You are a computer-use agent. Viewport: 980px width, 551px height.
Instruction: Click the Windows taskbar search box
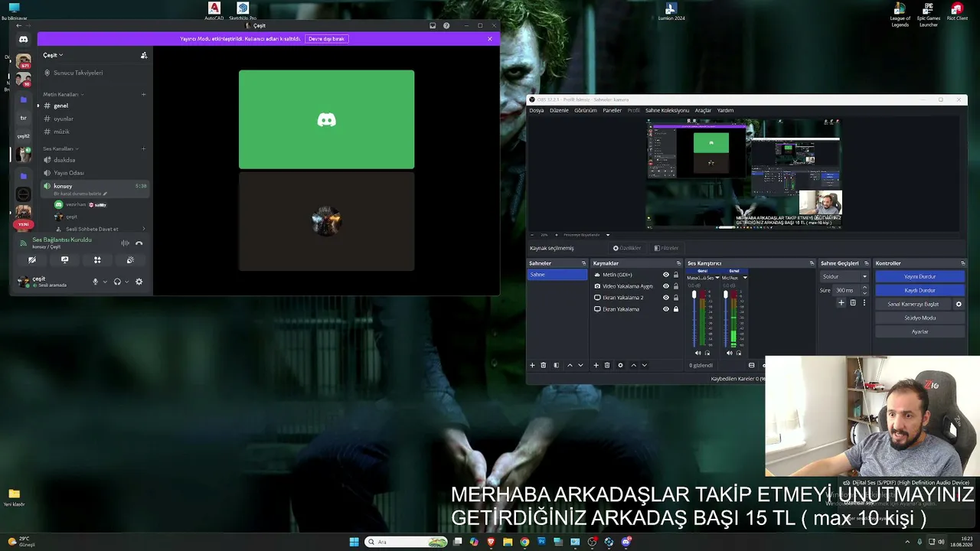click(407, 542)
